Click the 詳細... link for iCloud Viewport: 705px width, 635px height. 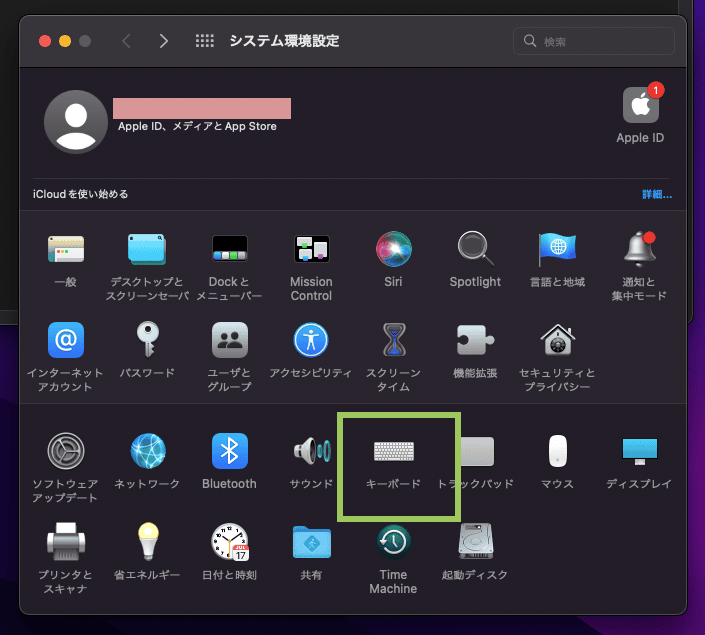pyautogui.click(x=657, y=194)
